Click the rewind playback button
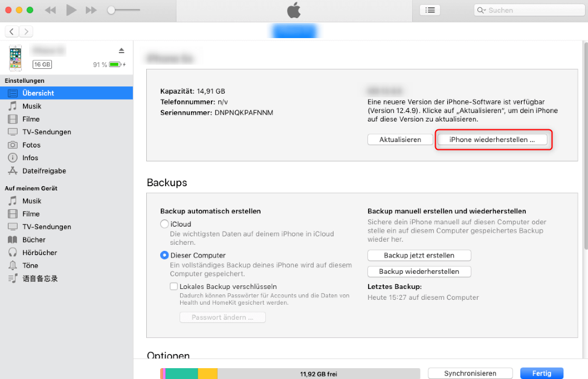Image resolution: width=588 pixels, height=379 pixels. coord(50,10)
